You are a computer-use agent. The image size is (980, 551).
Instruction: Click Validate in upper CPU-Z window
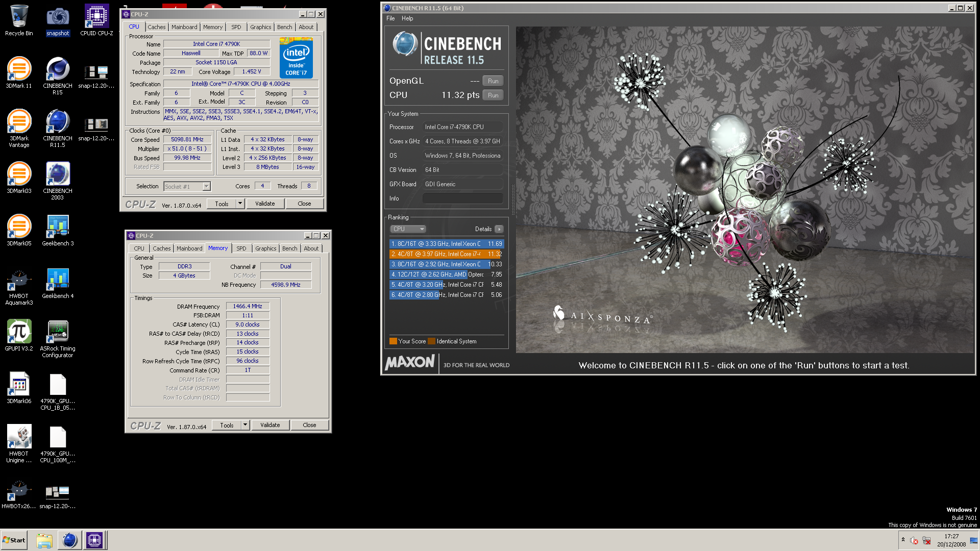point(265,204)
